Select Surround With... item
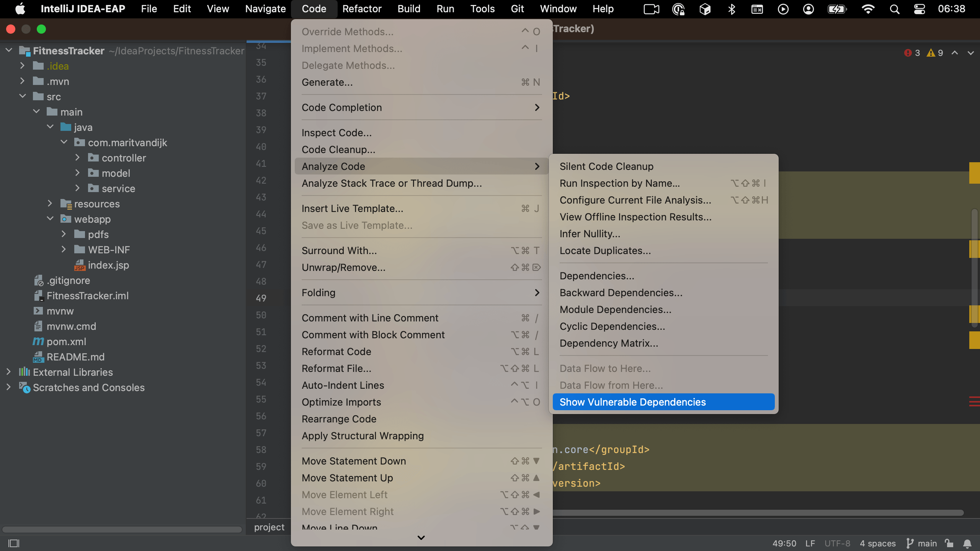The height and width of the screenshot is (551, 980). 421,251
